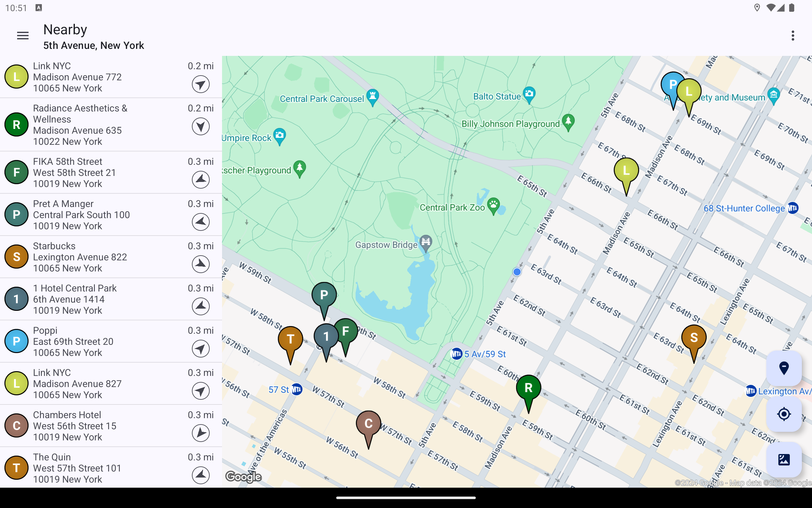Tap the location indicator in status bar
This screenshot has height=508, width=812.
click(757, 8)
